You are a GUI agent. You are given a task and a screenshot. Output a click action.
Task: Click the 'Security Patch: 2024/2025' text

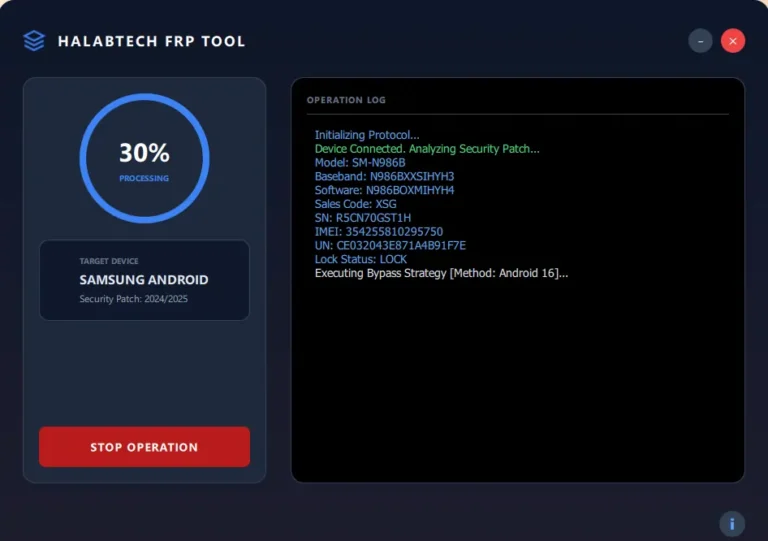click(x=134, y=299)
